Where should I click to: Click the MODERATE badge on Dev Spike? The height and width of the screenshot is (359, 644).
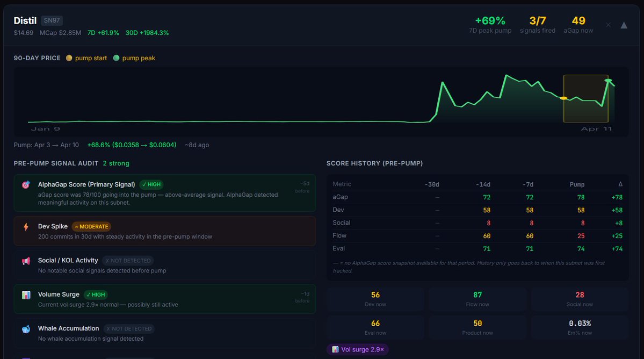click(x=91, y=227)
